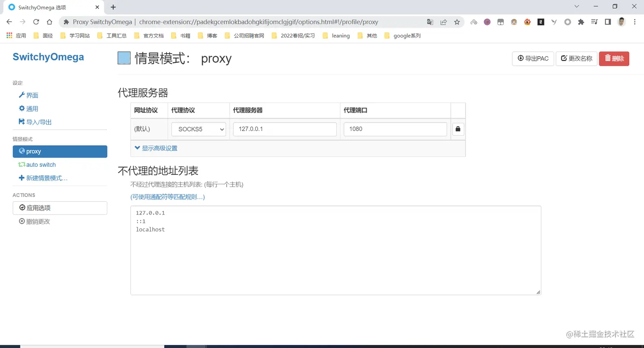The image size is (644, 348).
Task: Click the 导出PAC button
Action: tap(533, 58)
